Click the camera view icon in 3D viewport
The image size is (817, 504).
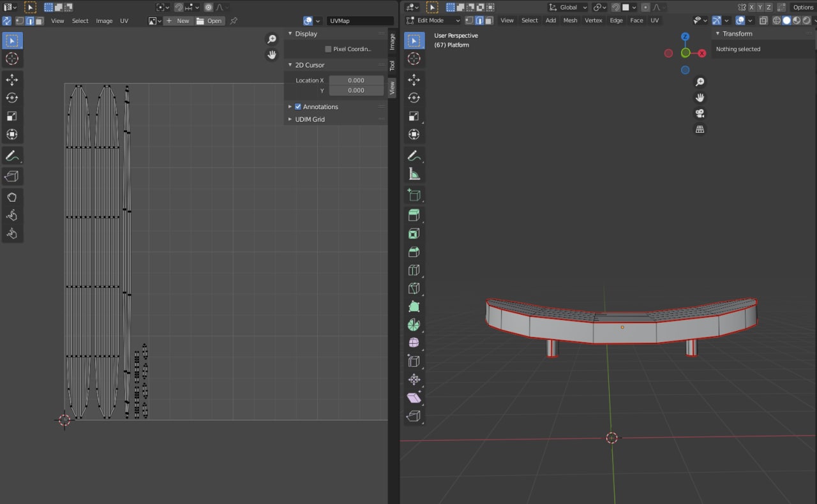pyautogui.click(x=700, y=114)
